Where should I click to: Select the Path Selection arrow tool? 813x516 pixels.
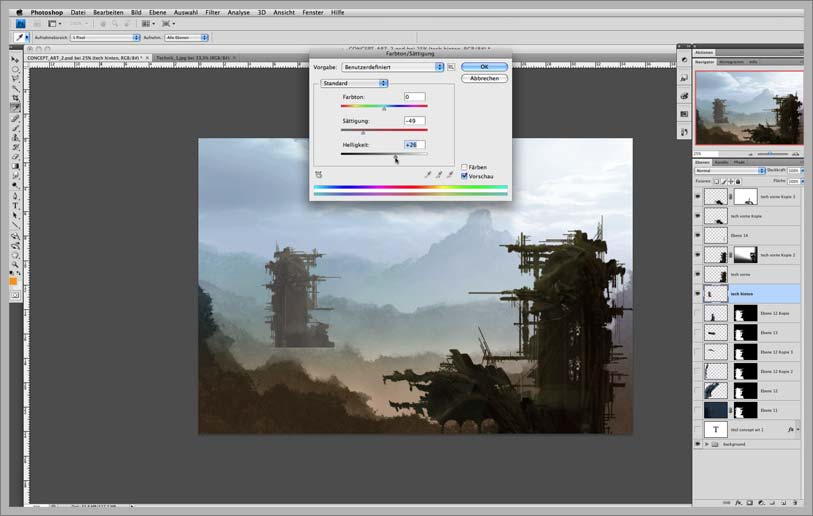pyautogui.click(x=15, y=216)
